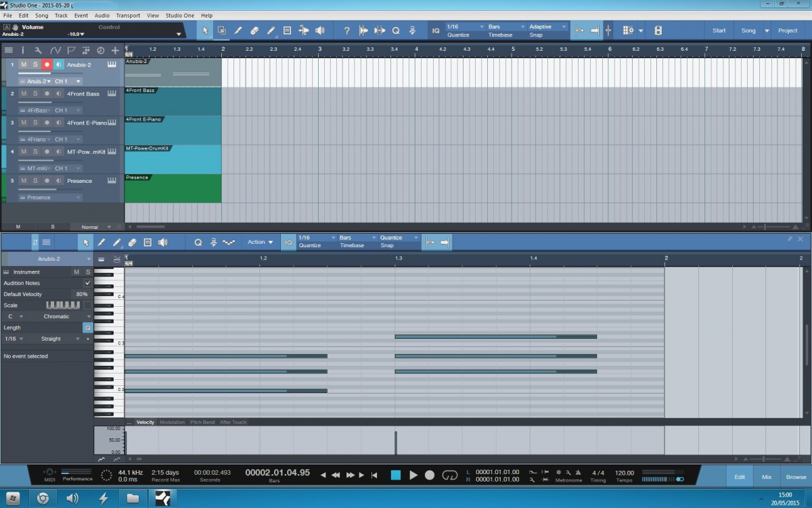This screenshot has width=812, height=508.
Task: Open the track inspector info icon
Action: 22,50
